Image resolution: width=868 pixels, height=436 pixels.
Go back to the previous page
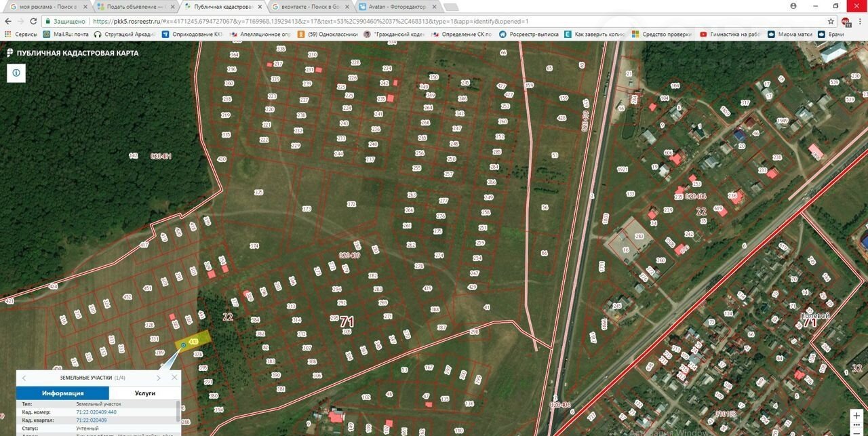(9, 21)
